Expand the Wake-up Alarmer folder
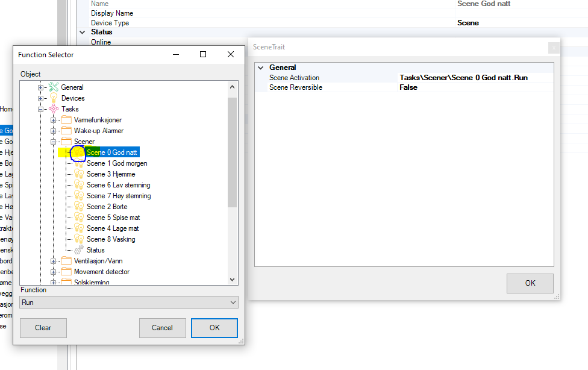The height and width of the screenshot is (370, 588). click(x=54, y=131)
